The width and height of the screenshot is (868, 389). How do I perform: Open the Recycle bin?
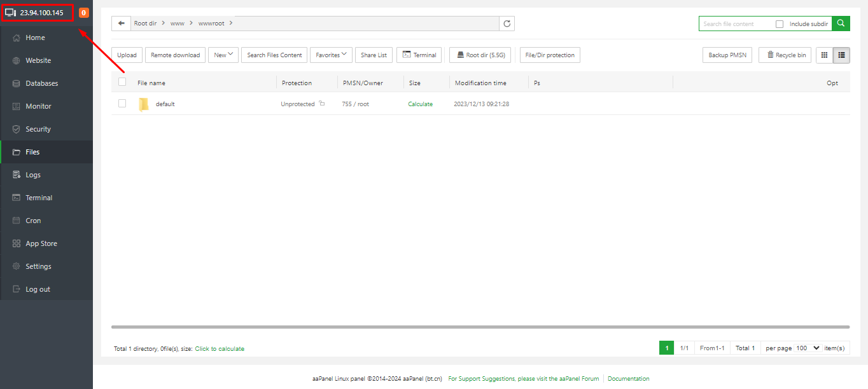click(x=785, y=55)
